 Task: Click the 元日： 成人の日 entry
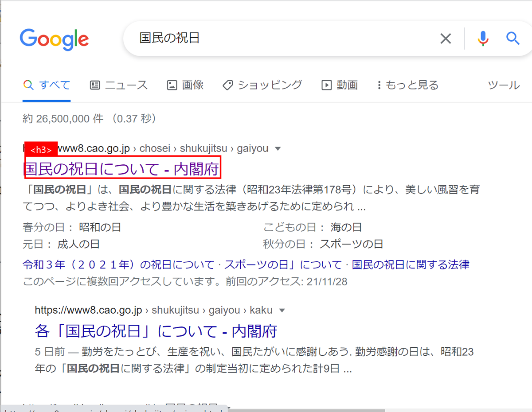61,244
